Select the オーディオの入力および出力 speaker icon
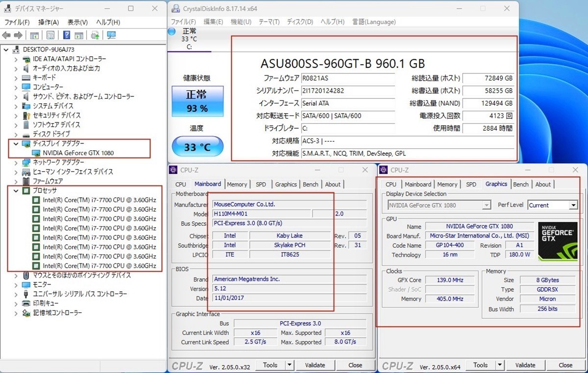 point(26,68)
